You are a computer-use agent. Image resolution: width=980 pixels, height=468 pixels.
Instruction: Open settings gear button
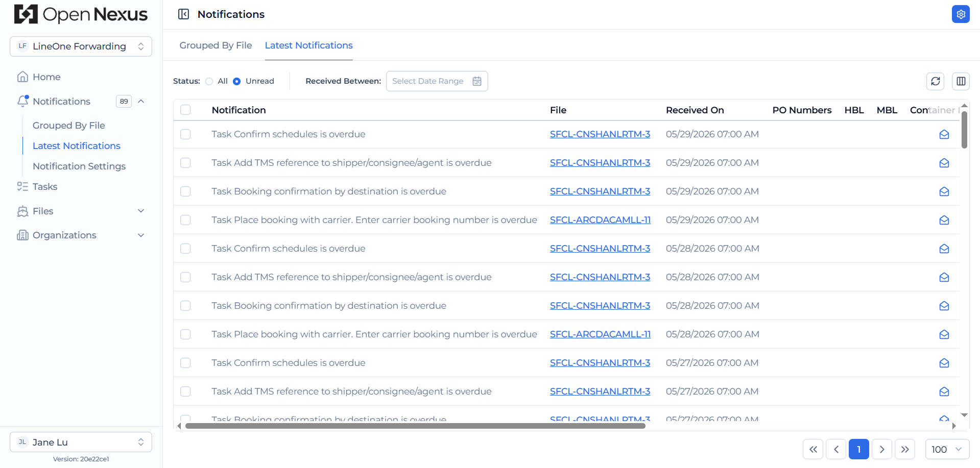961,14
